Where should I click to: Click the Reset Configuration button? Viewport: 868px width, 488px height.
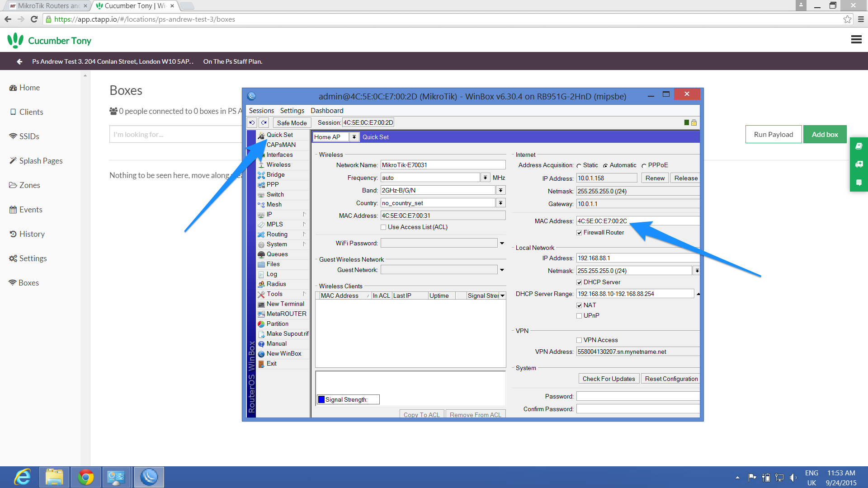click(x=671, y=379)
